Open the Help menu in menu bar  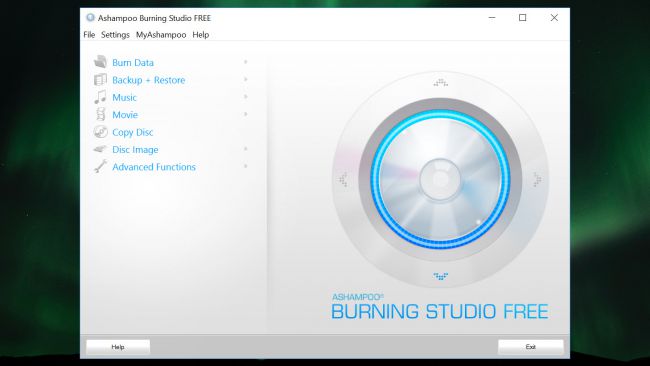(201, 35)
